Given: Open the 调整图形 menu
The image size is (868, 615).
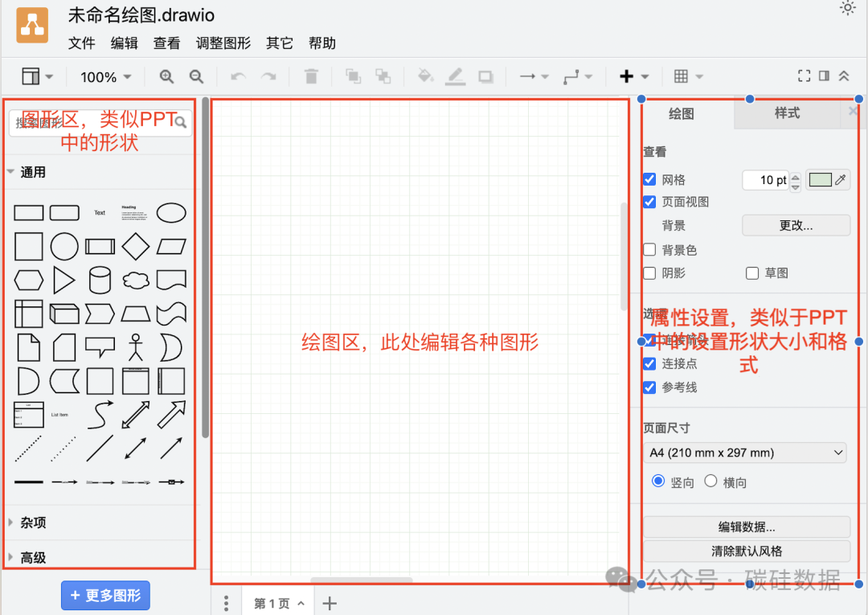Looking at the screenshot, I should click(x=223, y=43).
